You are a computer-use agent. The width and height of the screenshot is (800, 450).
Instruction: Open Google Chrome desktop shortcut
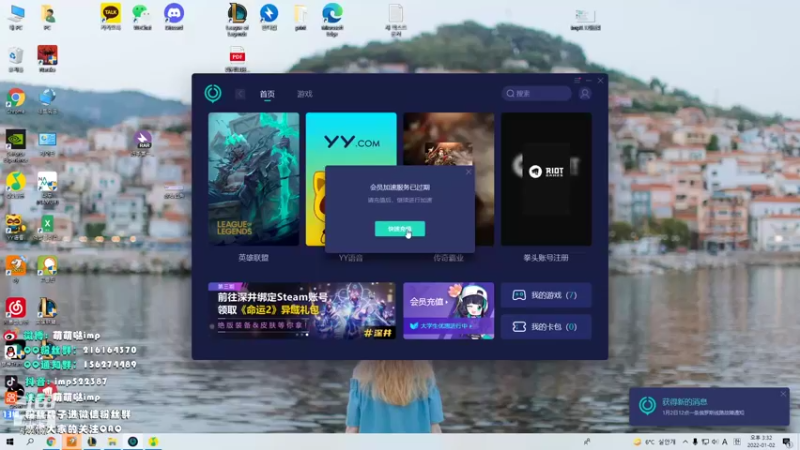coord(16,101)
